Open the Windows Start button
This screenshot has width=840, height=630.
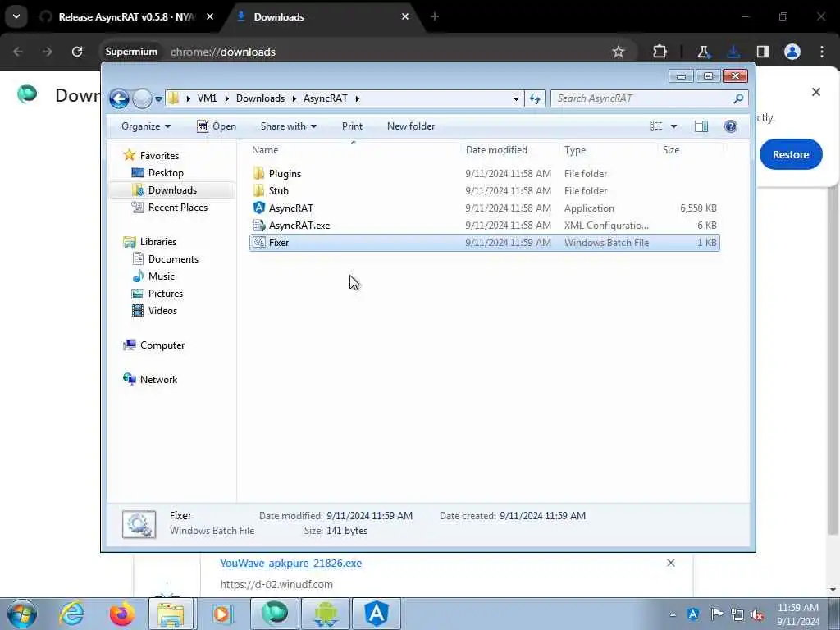click(22, 614)
